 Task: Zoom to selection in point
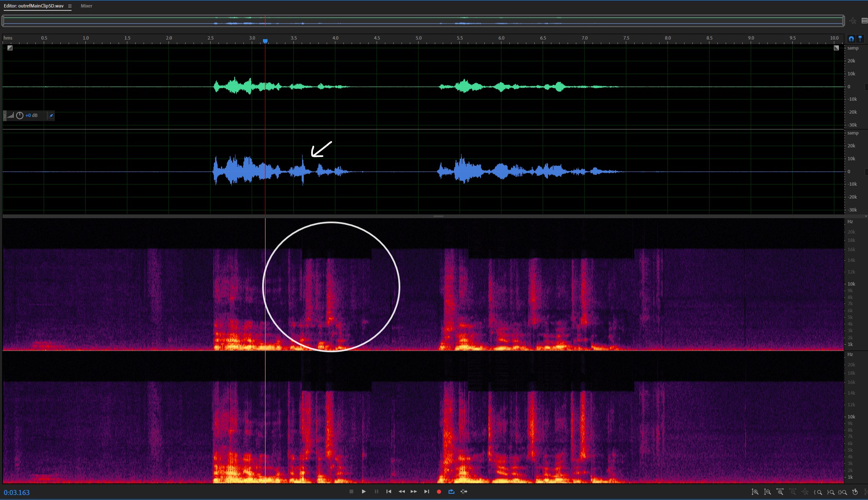click(818, 492)
